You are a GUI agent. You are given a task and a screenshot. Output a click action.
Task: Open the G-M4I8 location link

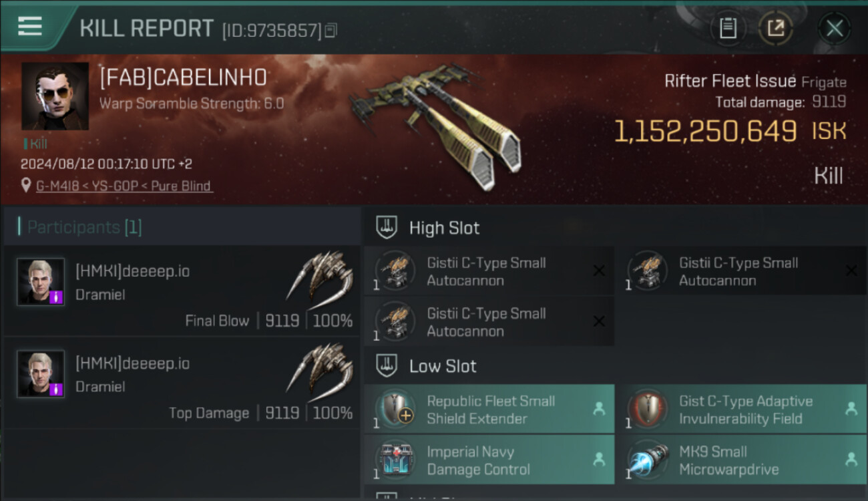[x=125, y=186]
